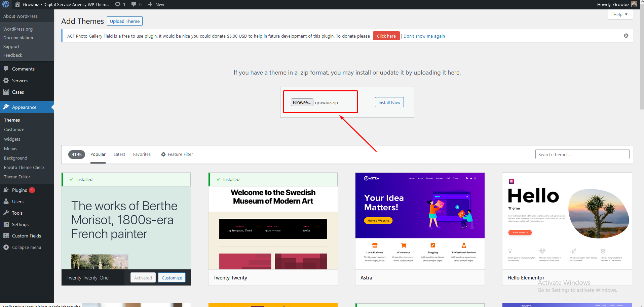Click the plugins update badge 1
The height and width of the screenshot is (307, 644).
[x=32, y=190]
